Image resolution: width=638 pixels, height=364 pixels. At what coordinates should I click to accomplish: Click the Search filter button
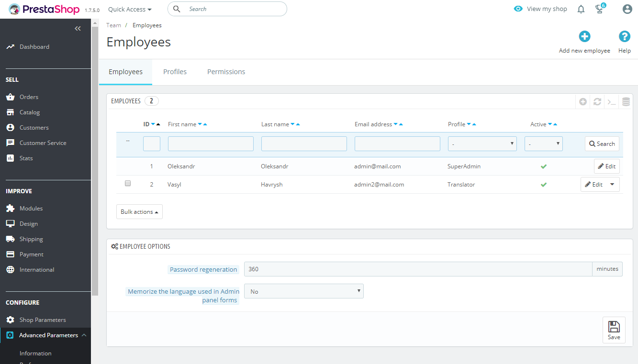pyautogui.click(x=602, y=144)
